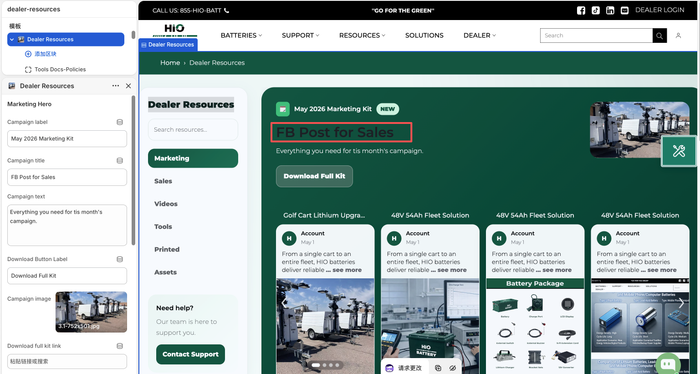700x374 pixels.
Task: Click the carousel pagination dots on first post
Action: [x=325, y=365]
